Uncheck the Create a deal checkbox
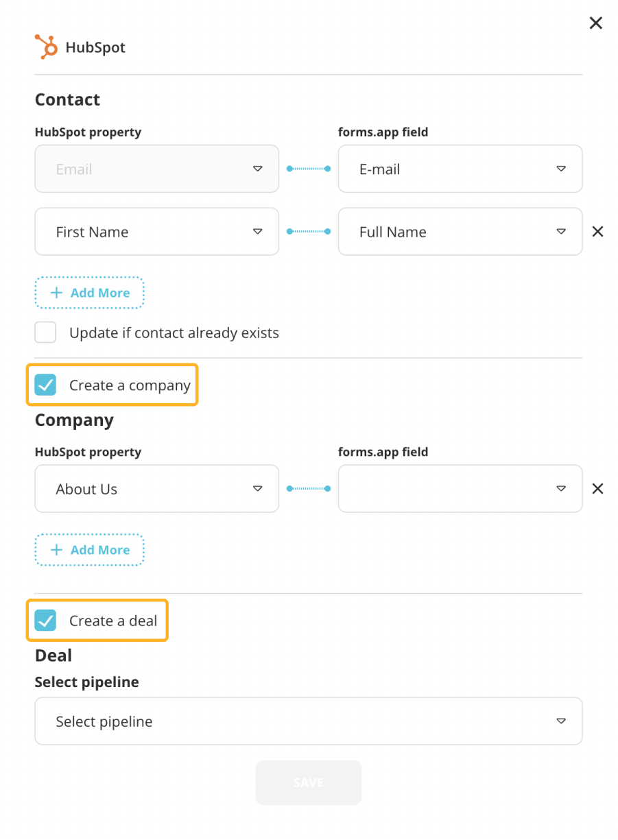618x840 pixels. (x=46, y=621)
